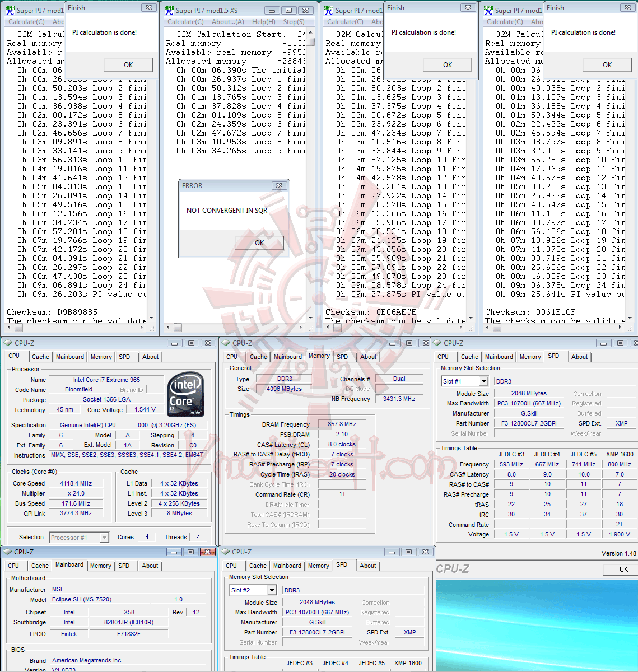Viewport: 638px width, 672px height.
Task: Switch to Mainboard tab in CPU-Z Processor window
Action: [x=70, y=357]
